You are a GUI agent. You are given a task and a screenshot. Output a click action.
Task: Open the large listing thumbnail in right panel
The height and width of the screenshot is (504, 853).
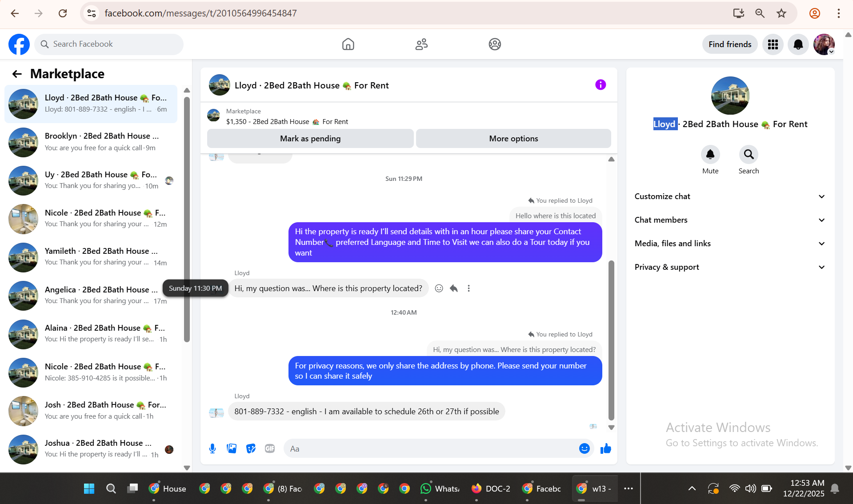pyautogui.click(x=730, y=96)
